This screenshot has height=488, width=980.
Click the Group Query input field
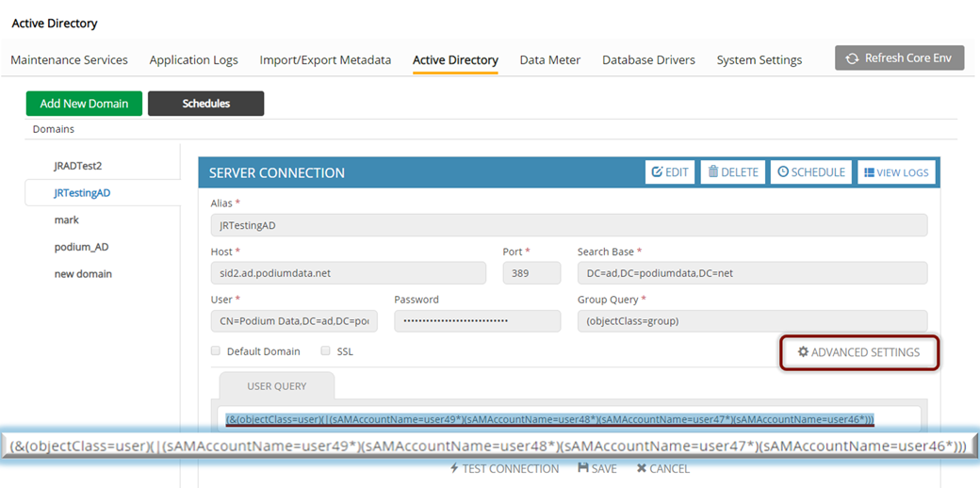click(x=752, y=321)
